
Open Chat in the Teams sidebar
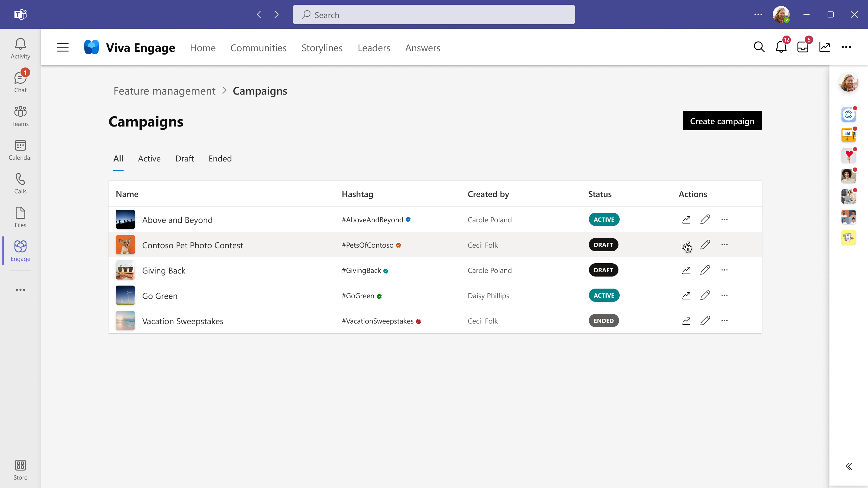point(20,82)
